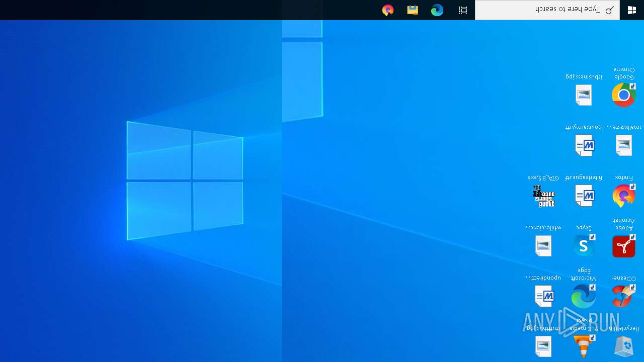This screenshot has height=362, width=644.
Task: Select the upondirectl document file icon
Action: click(544, 296)
